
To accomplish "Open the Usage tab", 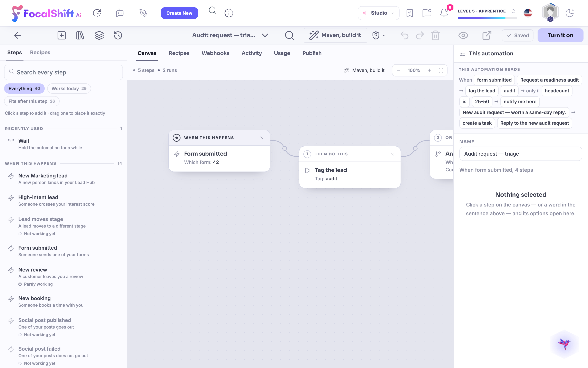I will (282, 53).
